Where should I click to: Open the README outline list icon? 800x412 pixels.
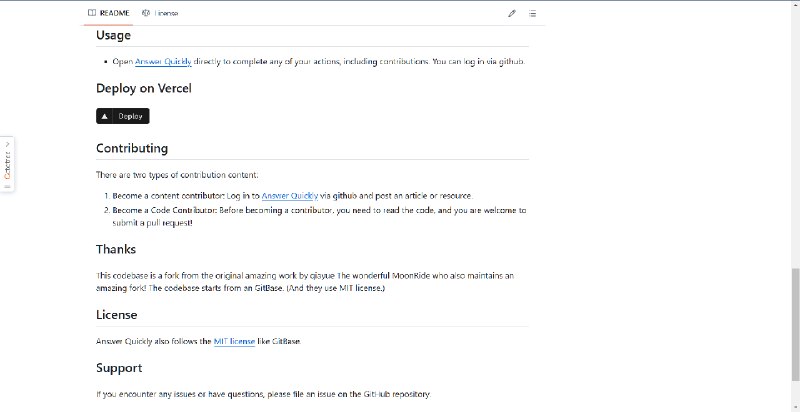point(532,14)
